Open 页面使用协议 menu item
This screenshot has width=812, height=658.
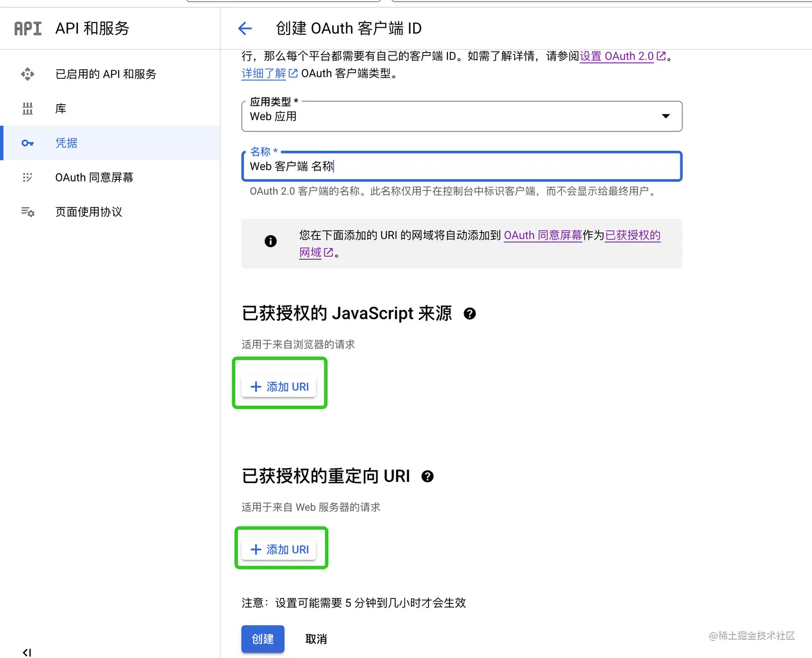click(110, 211)
